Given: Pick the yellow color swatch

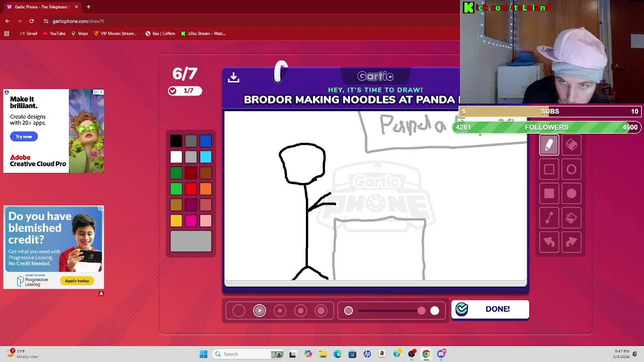Looking at the screenshot, I should click(176, 221).
